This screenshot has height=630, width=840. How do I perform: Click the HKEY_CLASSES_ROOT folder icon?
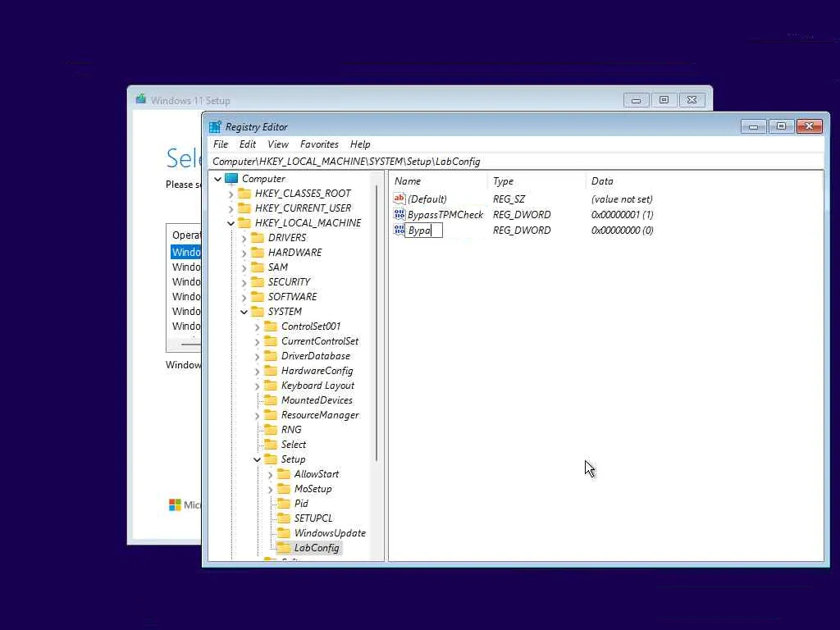pyautogui.click(x=244, y=193)
